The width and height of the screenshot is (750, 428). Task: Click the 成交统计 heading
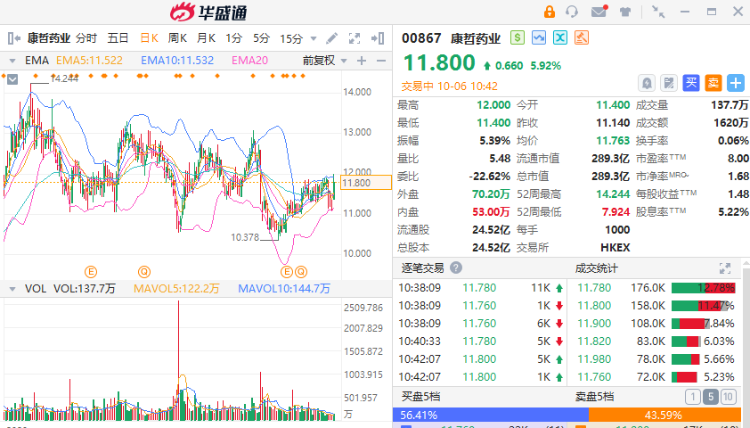point(596,268)
